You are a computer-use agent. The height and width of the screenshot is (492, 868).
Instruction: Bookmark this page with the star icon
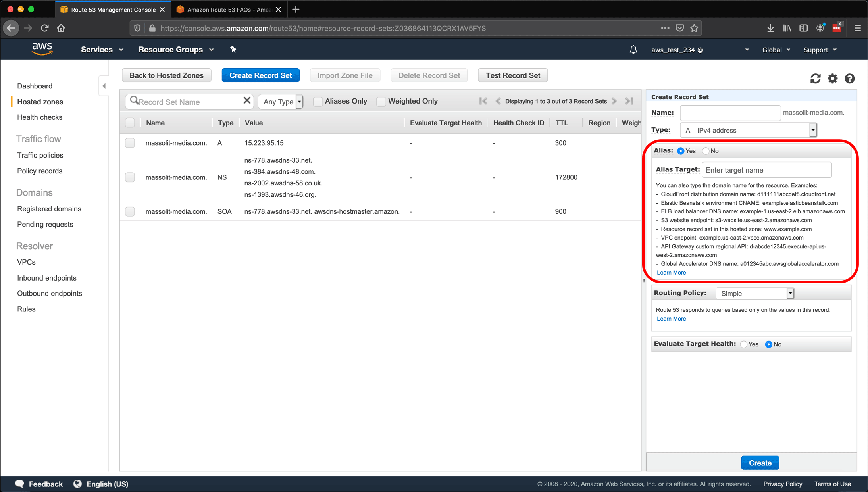point(694,28)
